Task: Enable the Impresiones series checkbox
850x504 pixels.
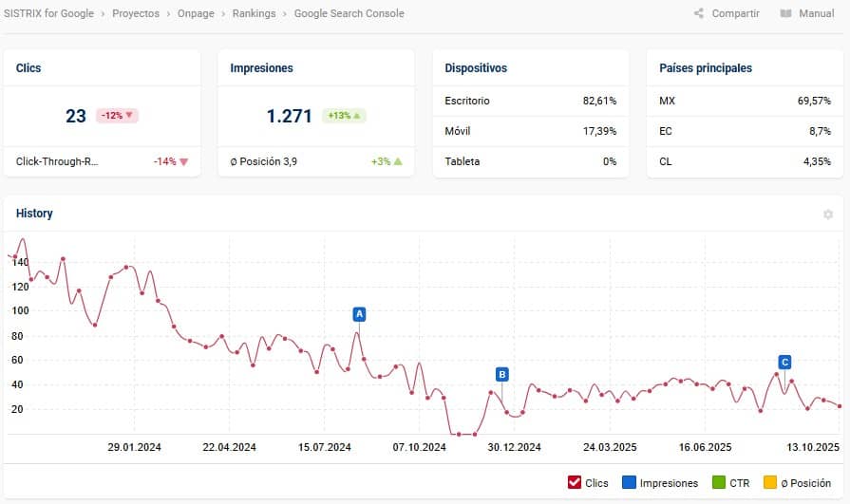Action: coord(629,483)
